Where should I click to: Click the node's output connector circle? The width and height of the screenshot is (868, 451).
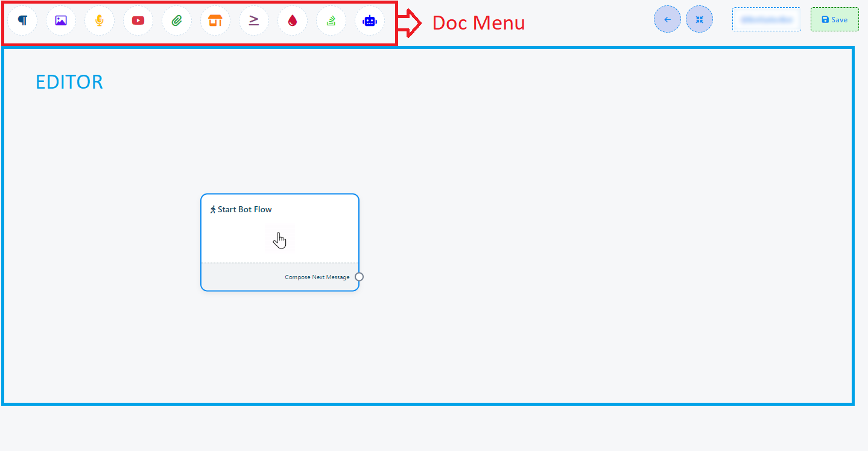[360, 277]
